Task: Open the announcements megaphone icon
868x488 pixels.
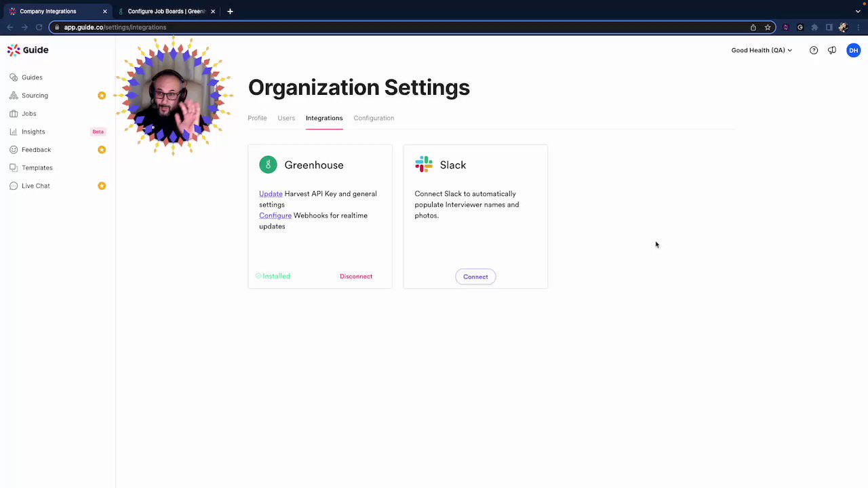Action: point(832,50)
